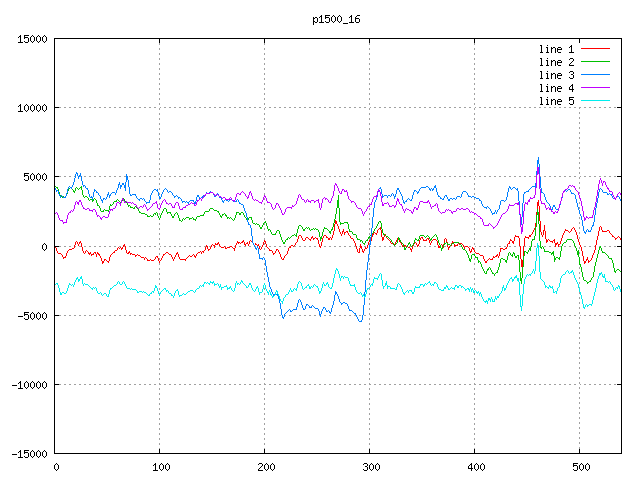Click the -5000 y-axis tick label
Image resolution: width=640 pixels, height=480 pixels.
tap(31, 315)
